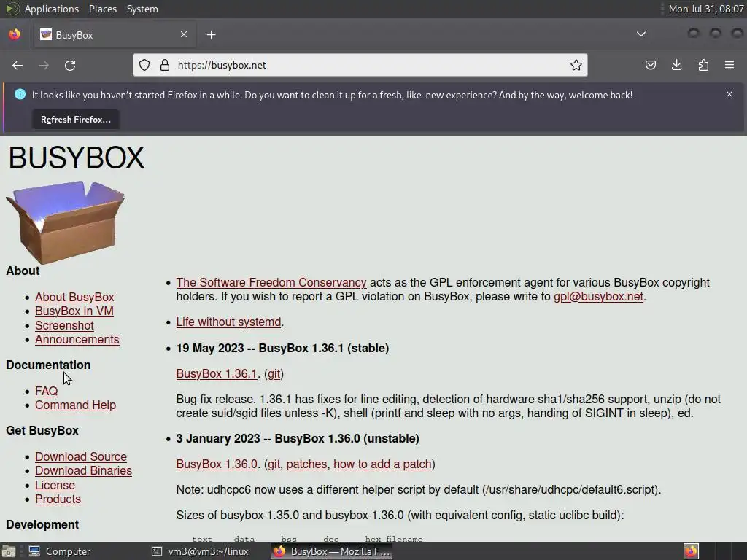Screen dimensions: 747x560
Task: Open a new tab with plus button
Action: (x=211, y=35)
